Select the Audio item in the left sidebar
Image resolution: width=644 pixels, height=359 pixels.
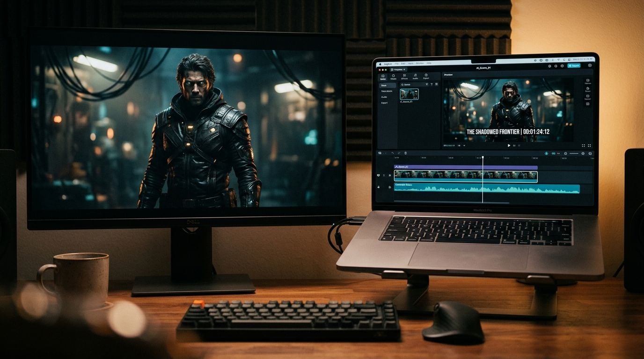click(x=384, y=97)
